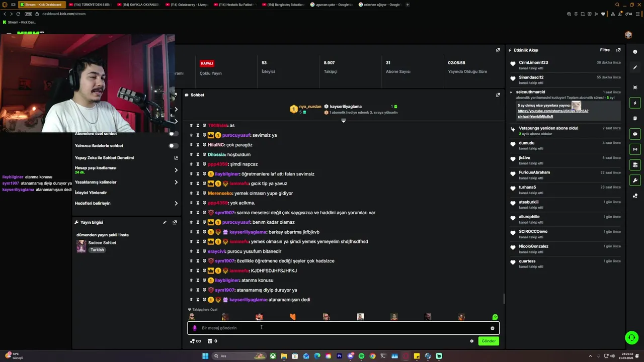The image size is (644, 362).
Task: Click the green Kick emote at emote row end
Action: pos(495,317)
